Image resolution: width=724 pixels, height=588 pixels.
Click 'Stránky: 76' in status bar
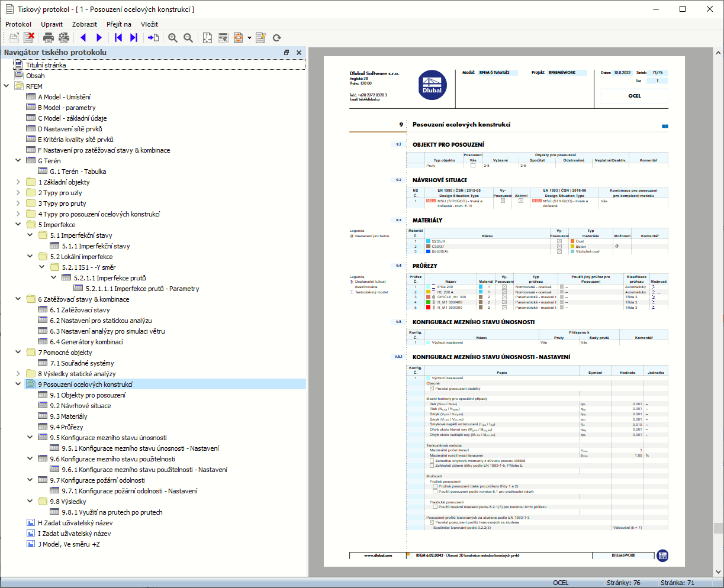click(623, 583)
